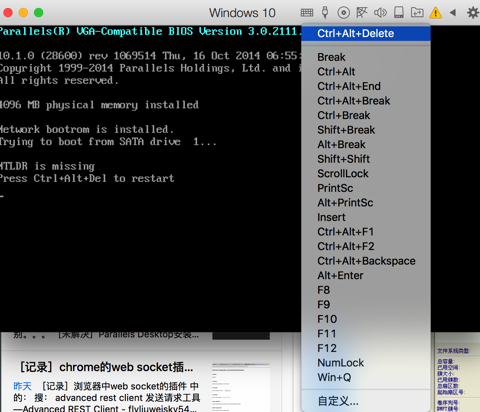
Task: Select Alt+PrintSc menu entry
Action: coord(366,203)
